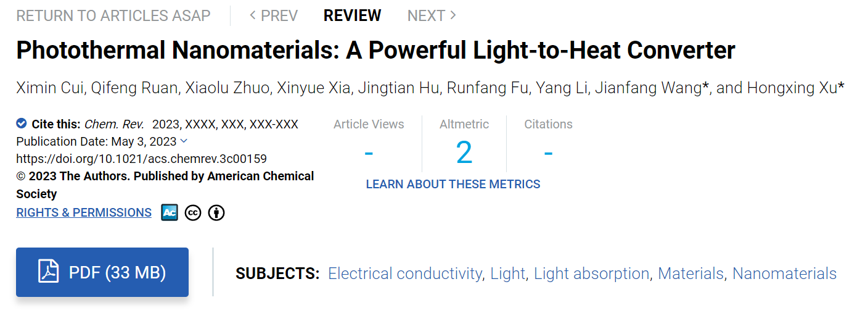868x321 pixels.
Task: Click the ACS AuthorChoice icon
Action: (x=170, y=213)
